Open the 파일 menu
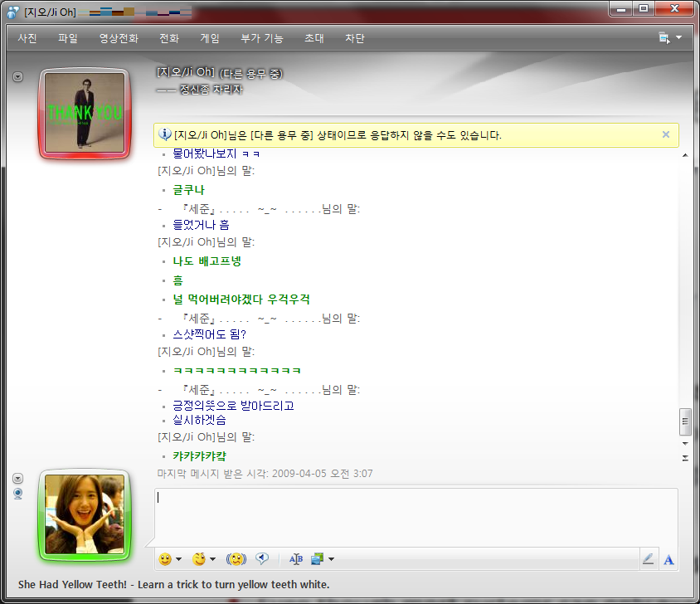The image size is (700, 604). point(68,38)
